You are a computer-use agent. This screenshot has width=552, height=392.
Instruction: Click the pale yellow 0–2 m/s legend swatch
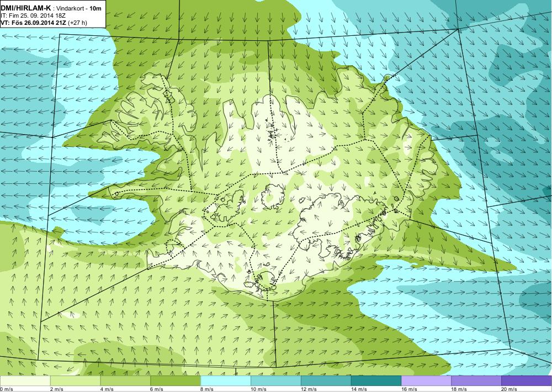coord(25,381)
